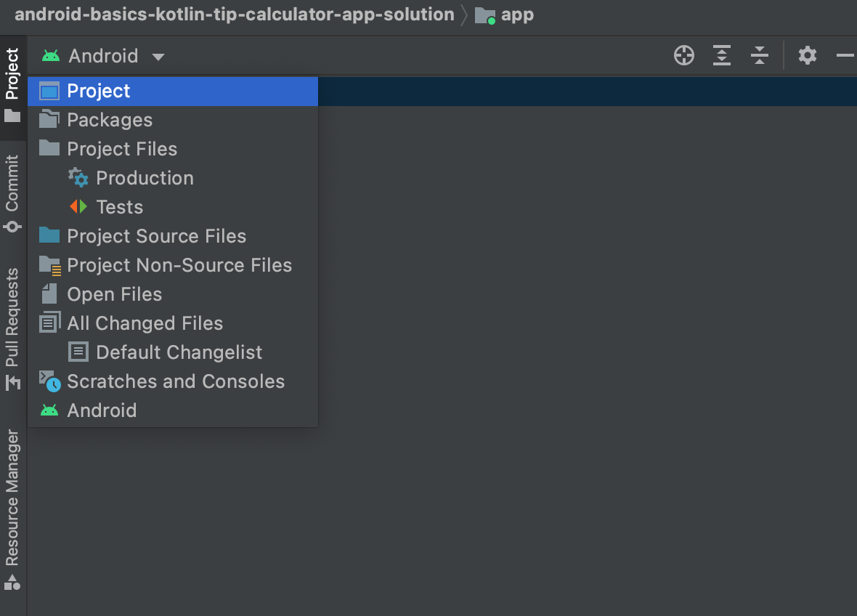Click the Project Source Files blue folder icon
This screenshot has height=616, width=857.
point(49,235)
